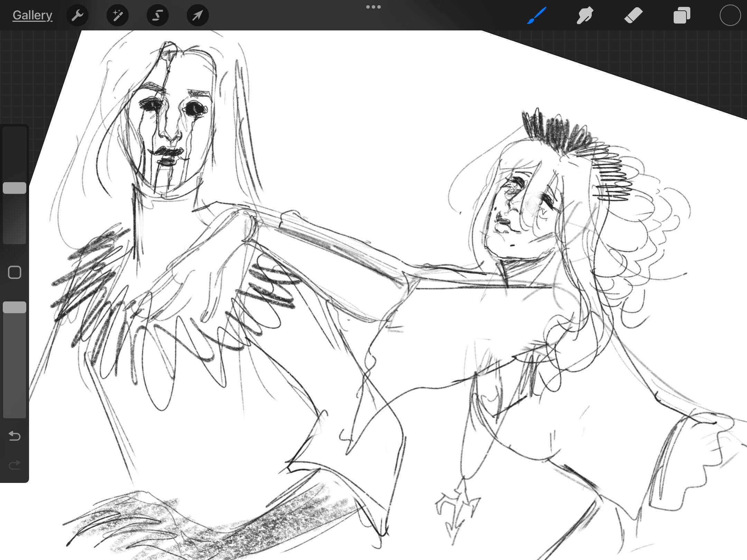Undo the last stroke with undo arrow
Viewport: 747px width, 560px height.
point(15,436)
